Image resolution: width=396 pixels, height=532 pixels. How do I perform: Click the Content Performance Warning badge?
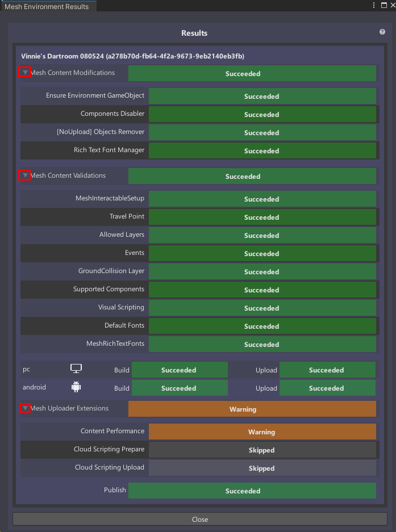(x=261, y=432)
